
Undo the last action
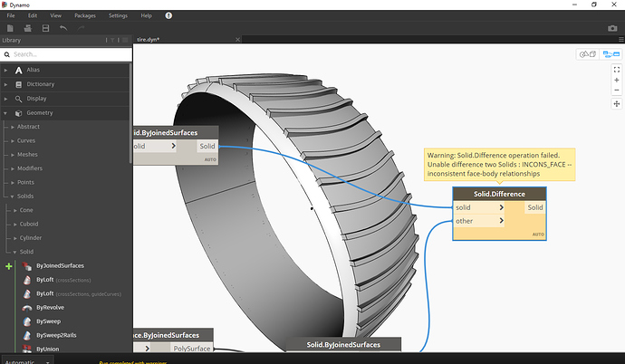click(x=63, y=28)
